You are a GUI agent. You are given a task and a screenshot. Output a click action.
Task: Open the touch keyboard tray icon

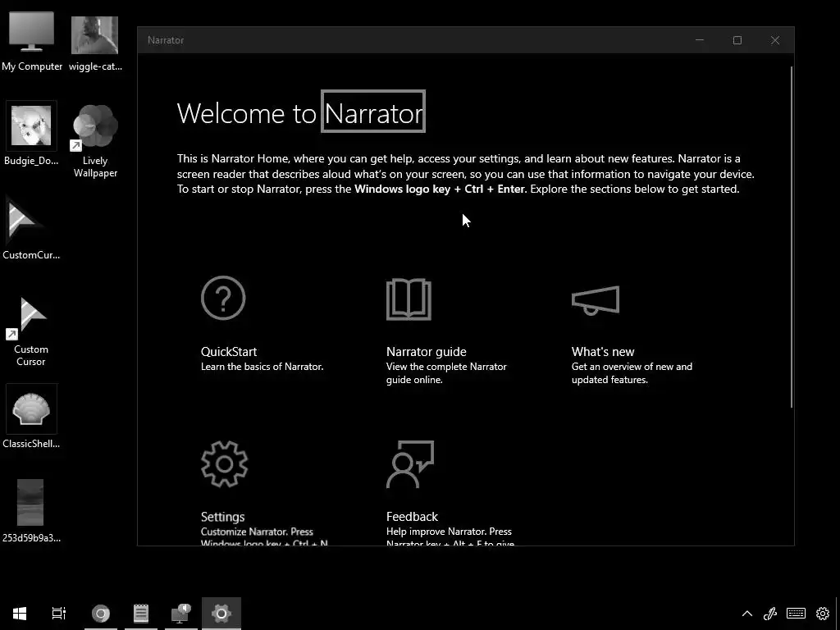[x=796, y=614]
